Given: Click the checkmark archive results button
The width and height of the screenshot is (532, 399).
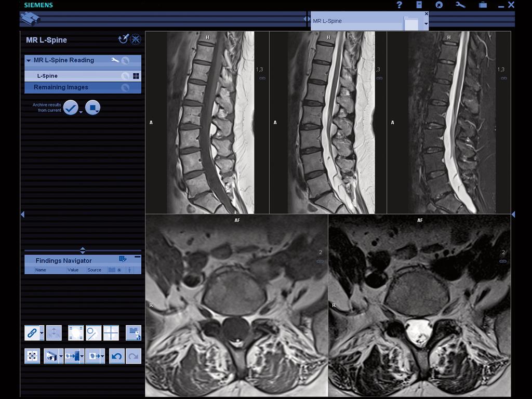Looking at the screenshot, I should click(x=71, y=108).
